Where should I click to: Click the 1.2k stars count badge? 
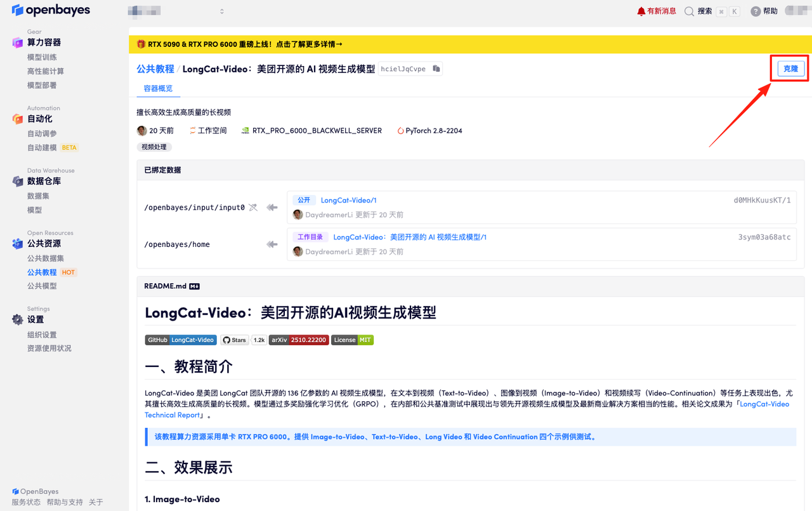(x=259, y=340)
